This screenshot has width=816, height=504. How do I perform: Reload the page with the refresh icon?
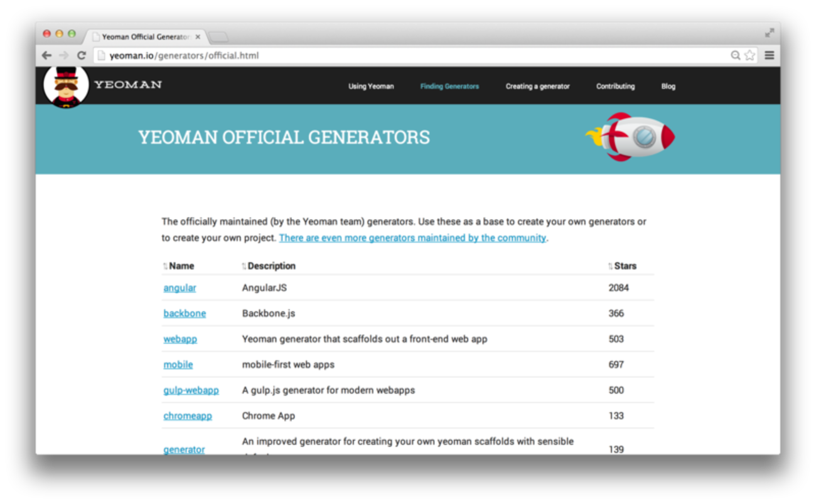coord(81,55)
